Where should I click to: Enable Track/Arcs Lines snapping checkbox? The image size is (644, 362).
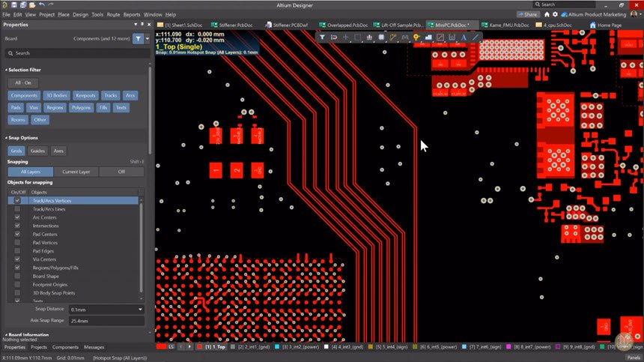pos(17,209)
